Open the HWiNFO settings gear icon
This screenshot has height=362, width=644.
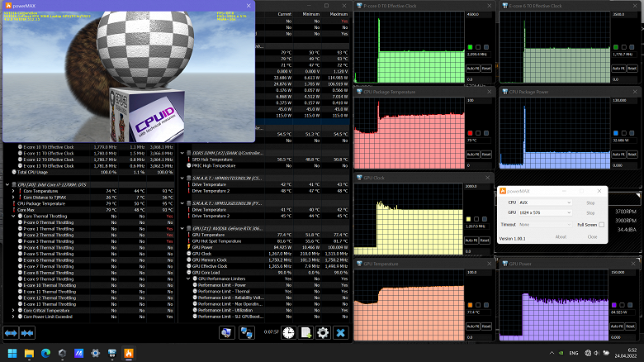(323, 332)
